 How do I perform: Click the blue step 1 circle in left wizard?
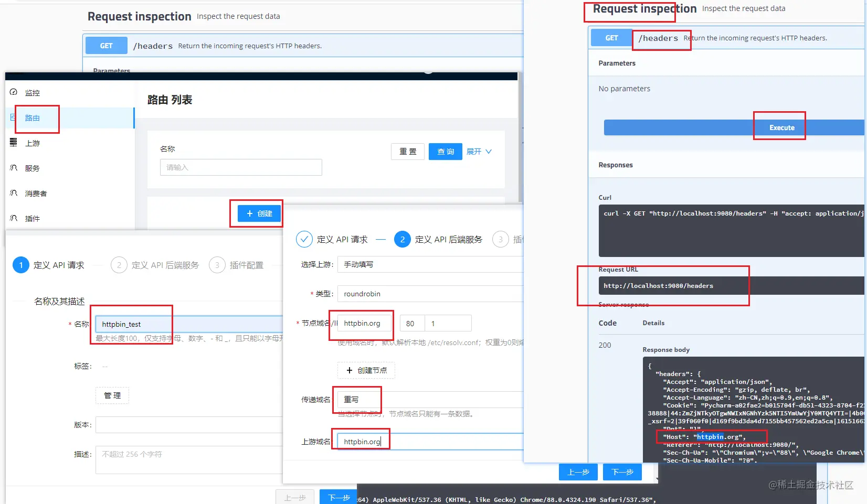pyautogui.click(x=21, y=265)
